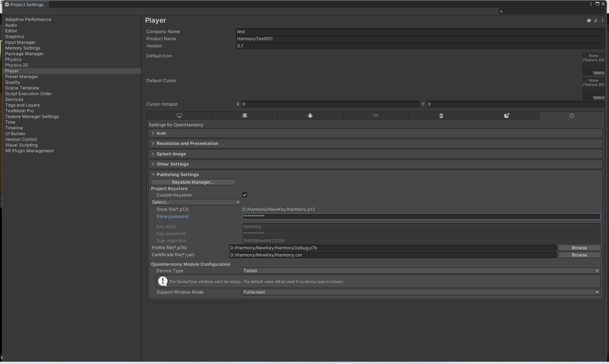Open the Device Type dropdown
The image size is (609, 364).
click(x=421, y=271)
